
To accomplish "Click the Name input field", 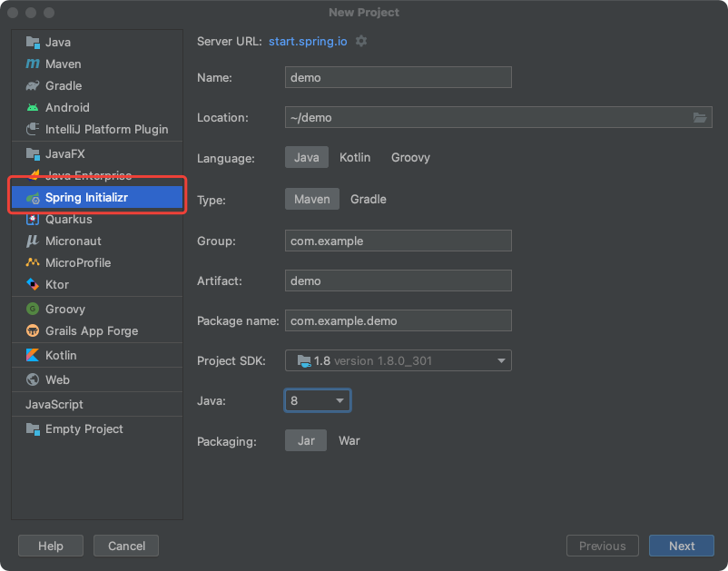I will coord(398,77).
